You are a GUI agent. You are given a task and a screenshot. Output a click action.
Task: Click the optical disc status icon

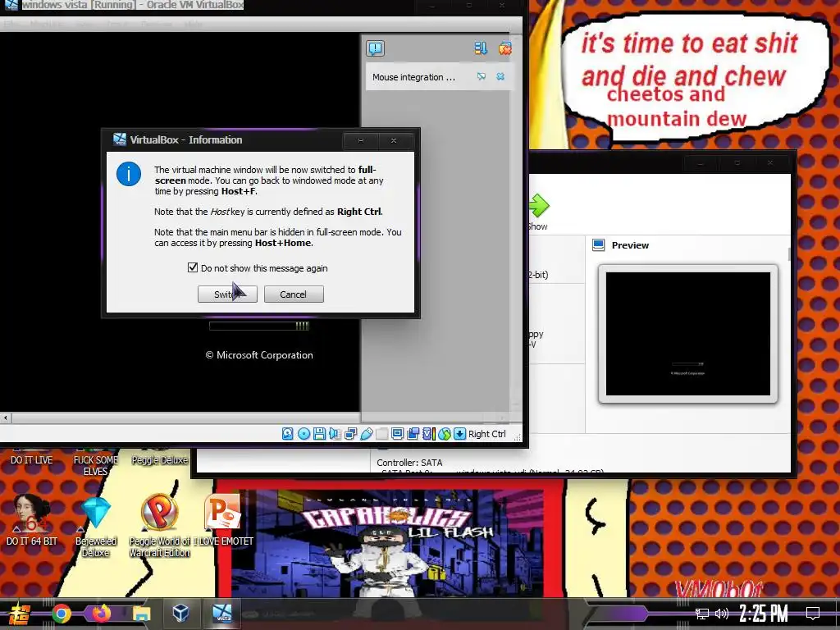pos(304,434)
